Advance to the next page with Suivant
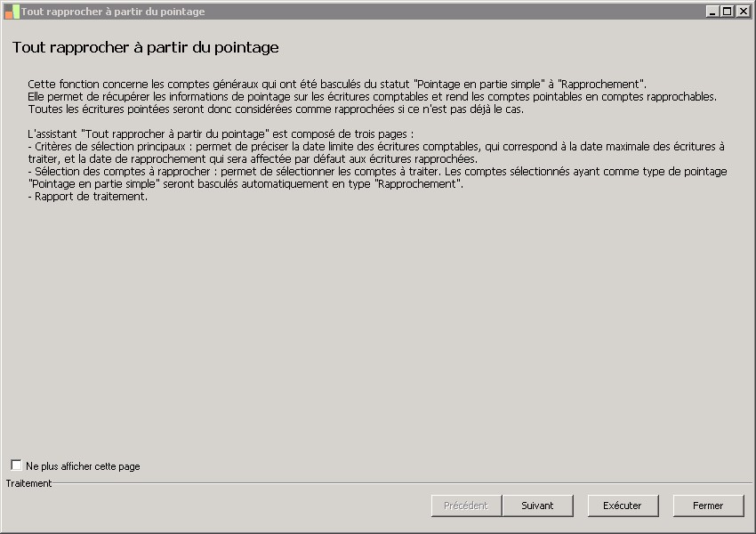 (537, 506)
